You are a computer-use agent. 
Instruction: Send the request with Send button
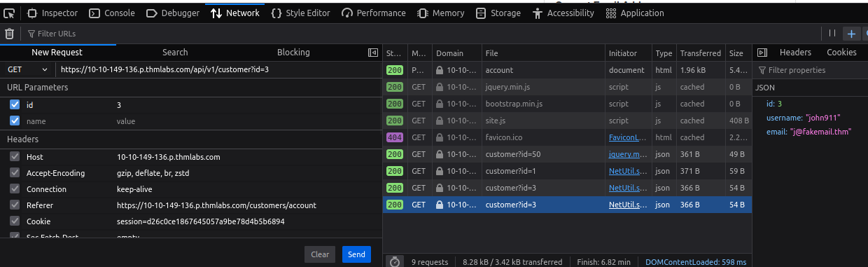click(357, 254)
